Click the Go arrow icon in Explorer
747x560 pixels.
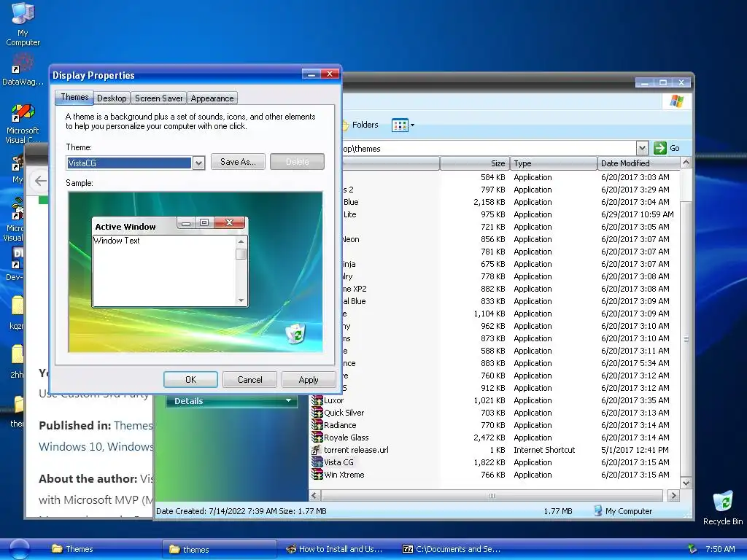coord(659,148)
